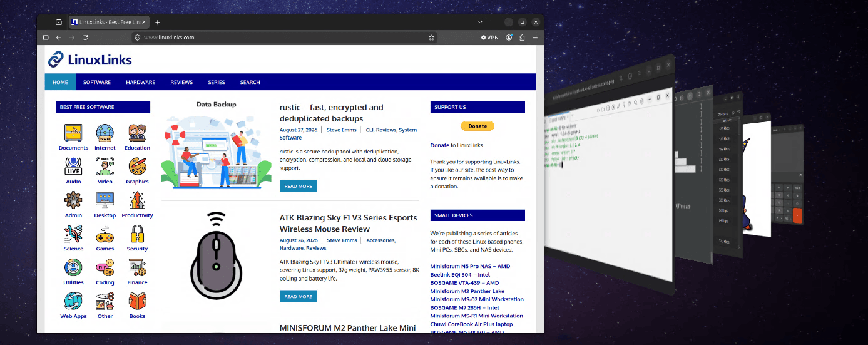
Task: Open the browser extensions puzzle icon
Action: [522, 38]
